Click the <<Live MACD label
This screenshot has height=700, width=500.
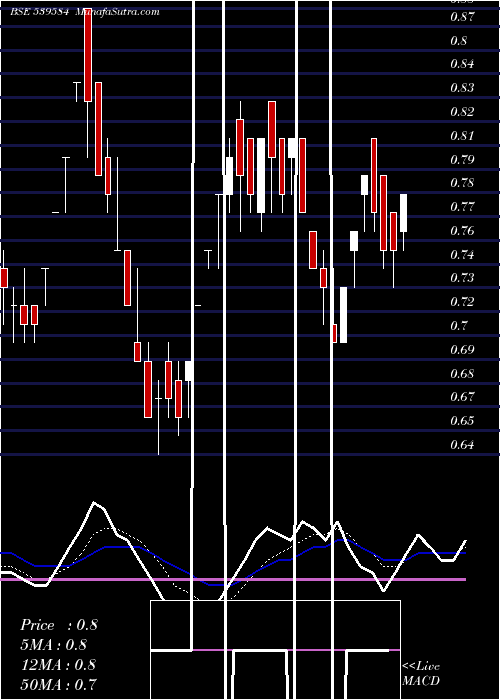point(421,673)
